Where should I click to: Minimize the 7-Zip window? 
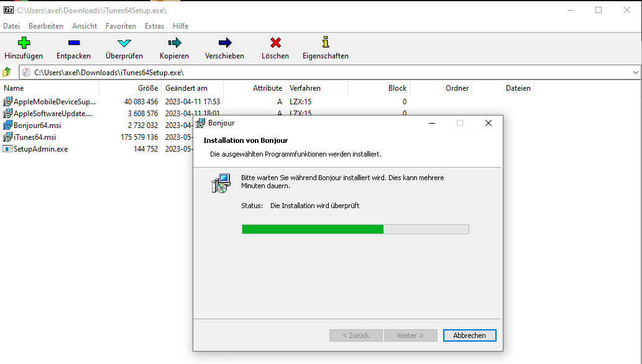click(571, 10)
